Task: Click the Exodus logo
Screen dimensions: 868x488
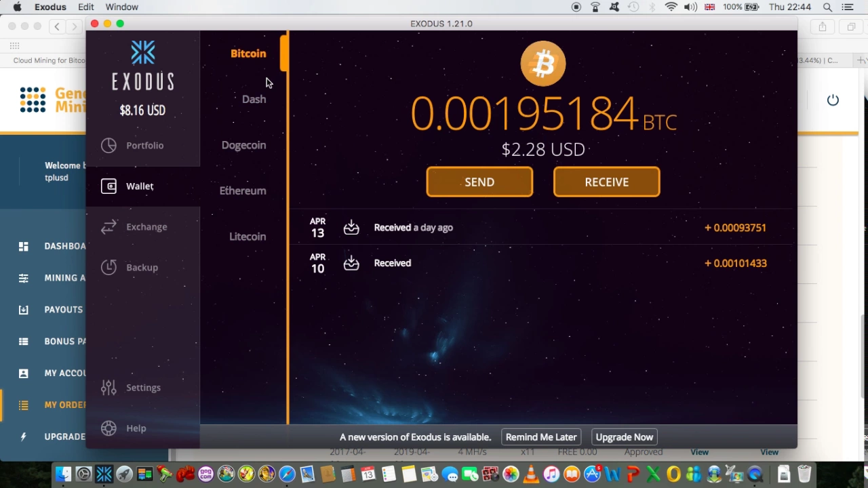Action: 143,65
